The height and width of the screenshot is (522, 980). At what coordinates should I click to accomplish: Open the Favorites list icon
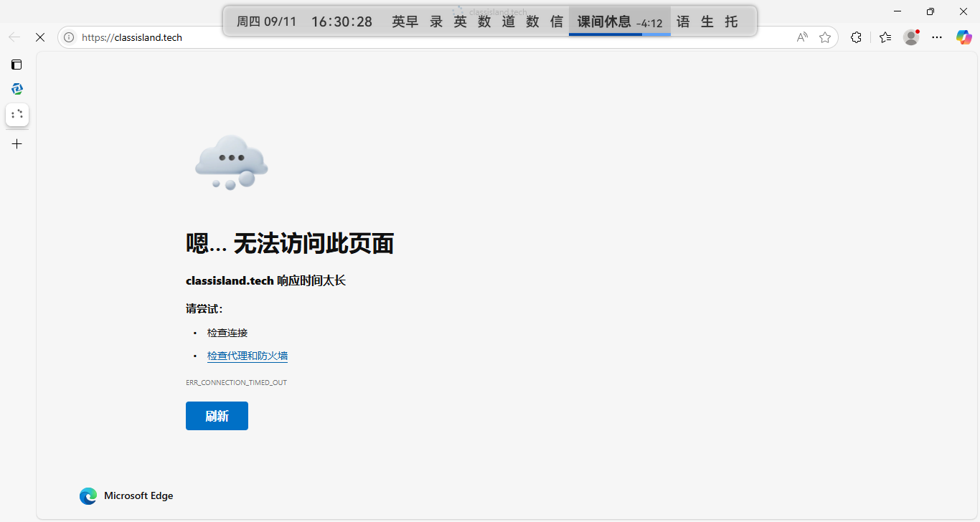(885, 37)
